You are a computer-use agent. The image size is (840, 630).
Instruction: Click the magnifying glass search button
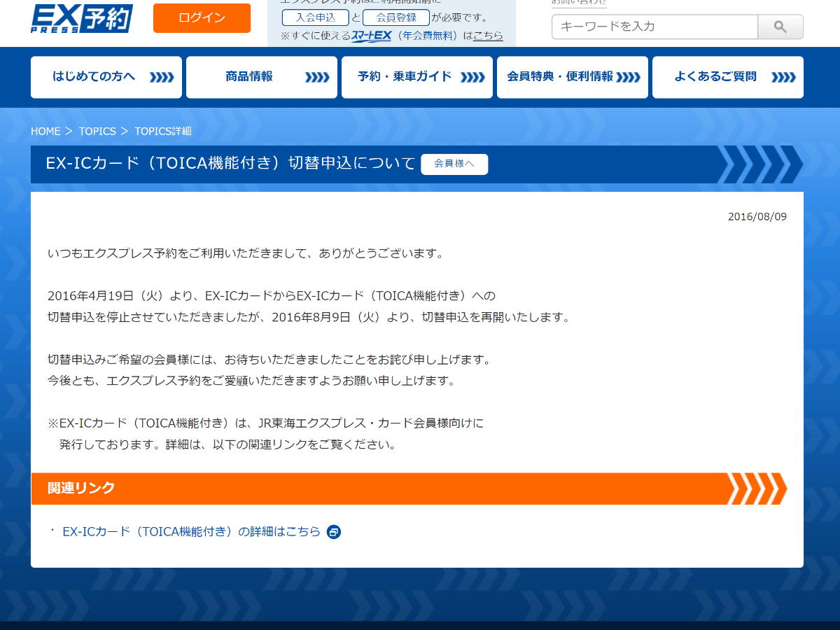click(780, 27)
